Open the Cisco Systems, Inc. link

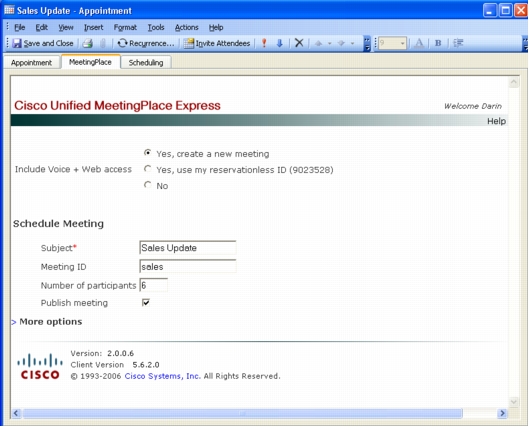[163, 376]
